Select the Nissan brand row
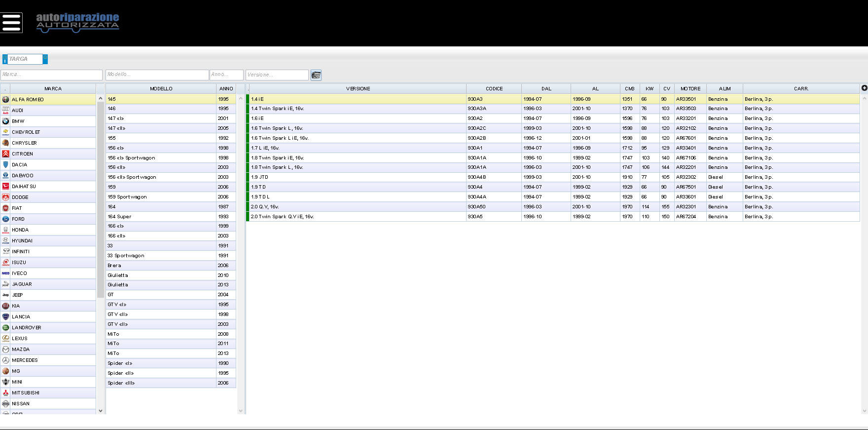868x430 pixels. click(48, 404)
